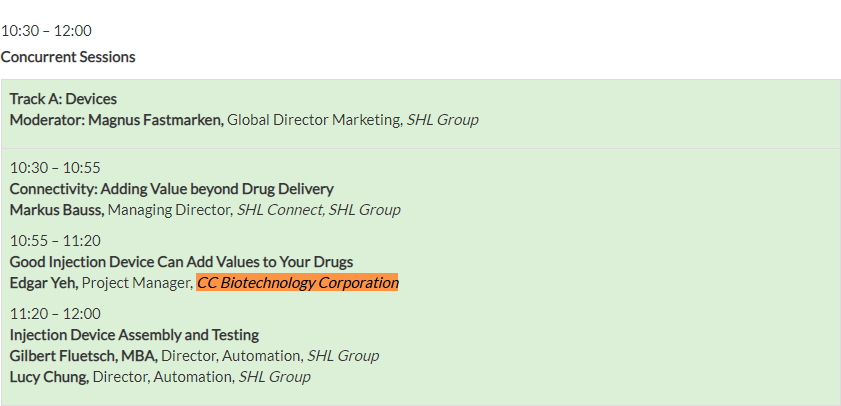
Task: Select the Track A: Devices heading
Action: pyautogui.click(x=63, y=99)
